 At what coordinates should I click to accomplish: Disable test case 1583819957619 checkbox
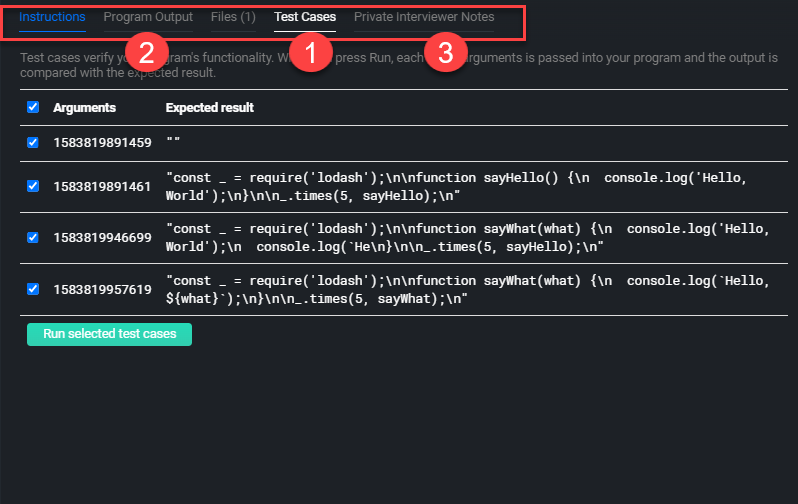(33, 290)
